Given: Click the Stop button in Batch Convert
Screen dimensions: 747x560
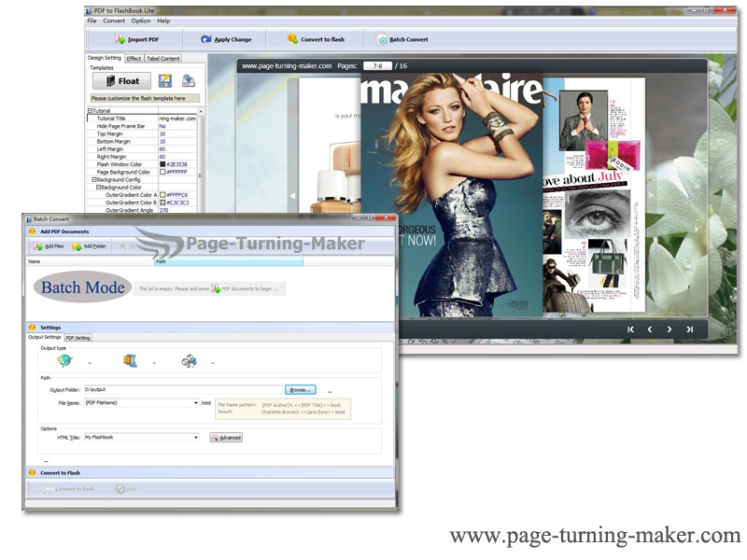Looking at the screenshot, I should (126, 489).
